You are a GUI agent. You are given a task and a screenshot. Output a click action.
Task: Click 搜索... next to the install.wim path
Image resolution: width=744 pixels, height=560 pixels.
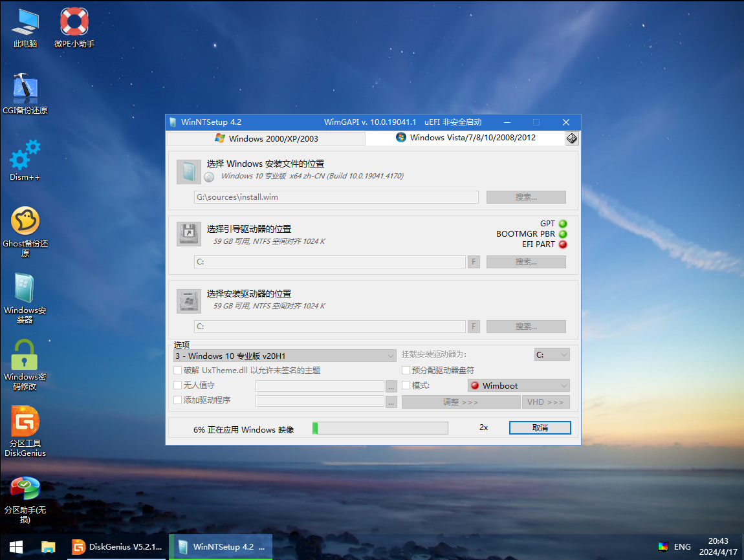[526, 197]
